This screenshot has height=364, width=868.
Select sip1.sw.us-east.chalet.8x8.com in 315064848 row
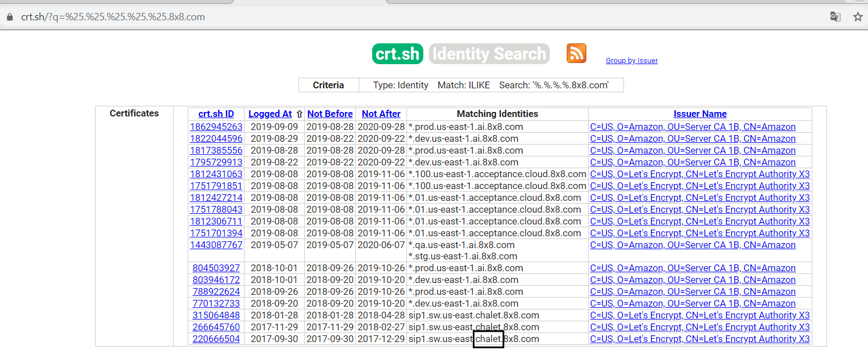(474, 315)
